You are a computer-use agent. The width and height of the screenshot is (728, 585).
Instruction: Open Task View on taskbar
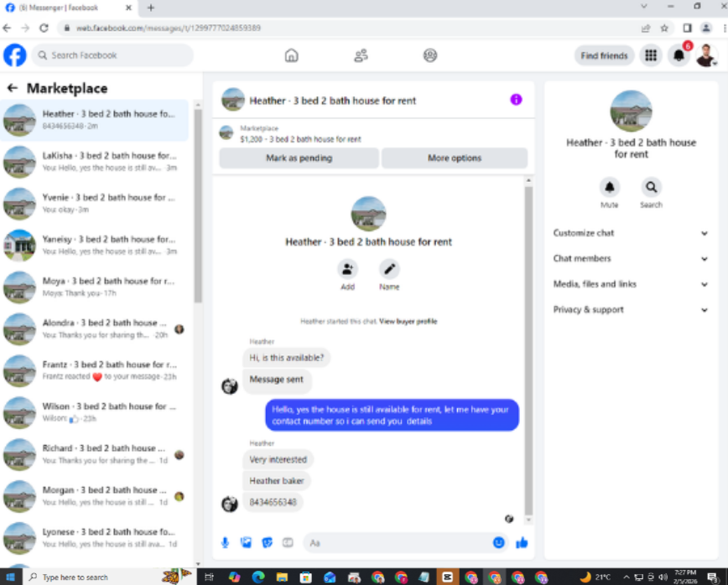click(x=209, y=577)
